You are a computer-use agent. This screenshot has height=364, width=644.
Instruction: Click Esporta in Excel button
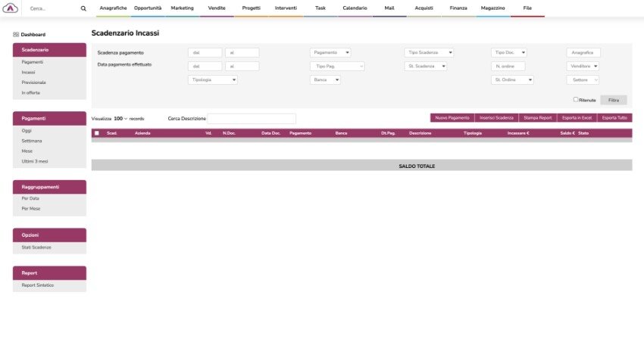coord(577,118)
